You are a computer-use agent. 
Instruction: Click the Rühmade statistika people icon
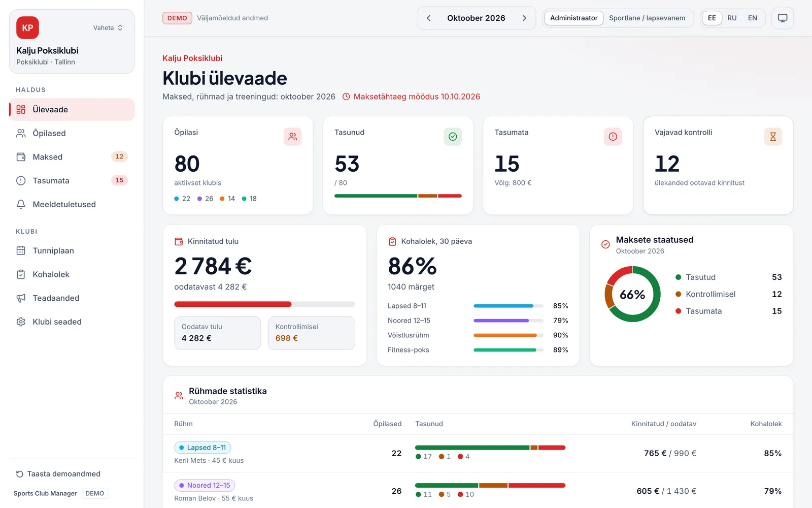coord(179,396)
